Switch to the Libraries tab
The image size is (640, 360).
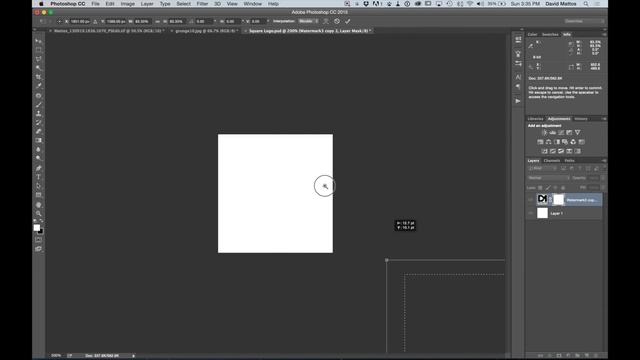coord(536,119)
